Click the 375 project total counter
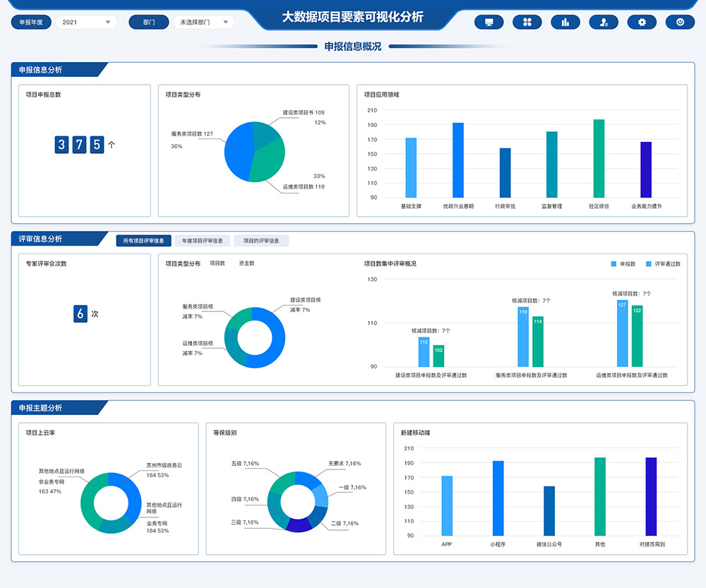 (x=79, y=145)
